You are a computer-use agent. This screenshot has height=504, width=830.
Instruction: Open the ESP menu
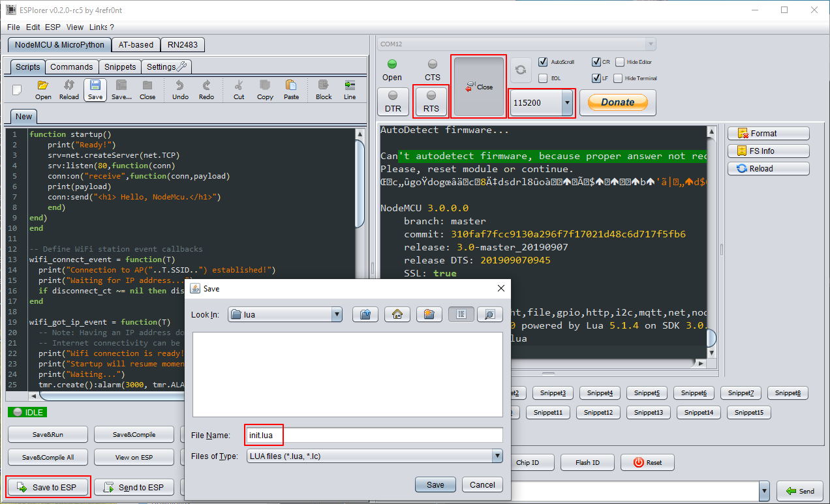pyautogui.click(x=52, y=27)
